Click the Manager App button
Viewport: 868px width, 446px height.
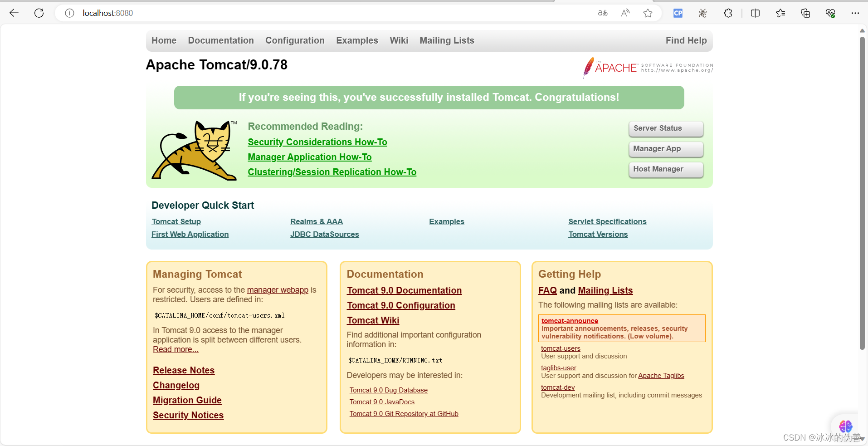(666, 149)
